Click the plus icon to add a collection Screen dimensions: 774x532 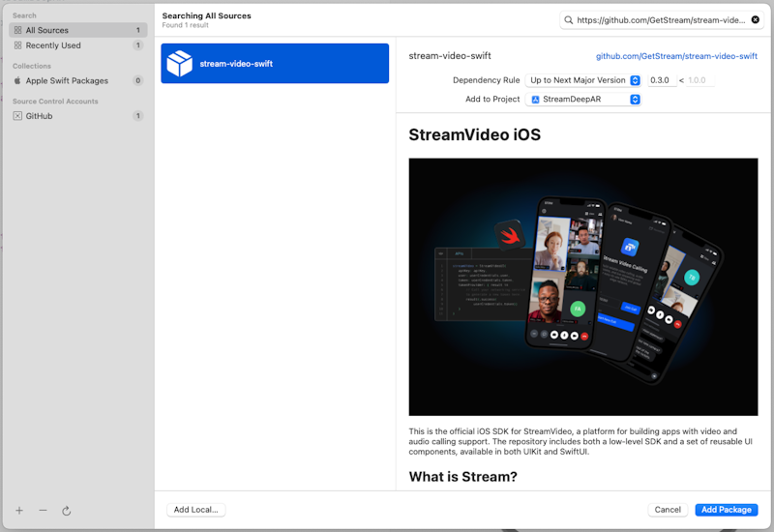[19, 510]
